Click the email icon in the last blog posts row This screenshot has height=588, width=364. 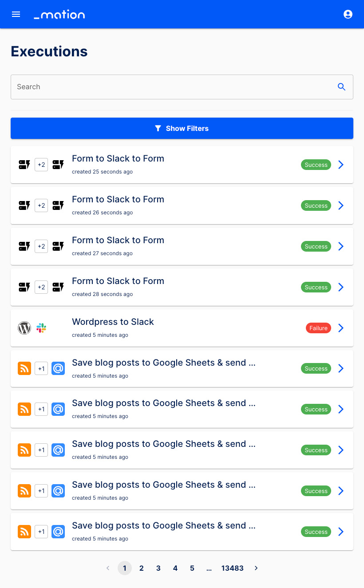58,532
